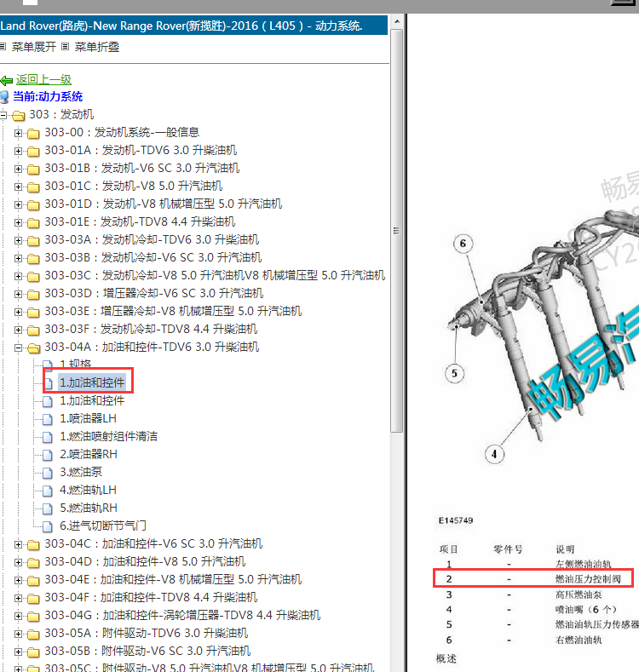Image resolution: width=639 pixels, height=672 pixels.
Task: Click document icon beside 3.燃油泵
Action: [x=48, y=473]
